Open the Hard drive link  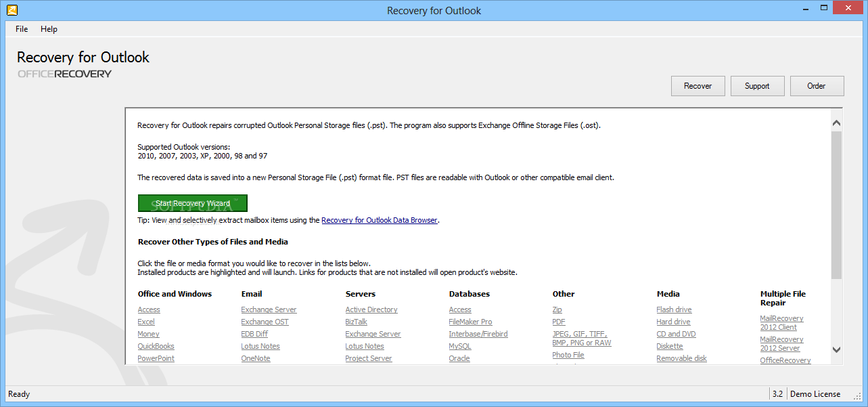click(673, 322)
